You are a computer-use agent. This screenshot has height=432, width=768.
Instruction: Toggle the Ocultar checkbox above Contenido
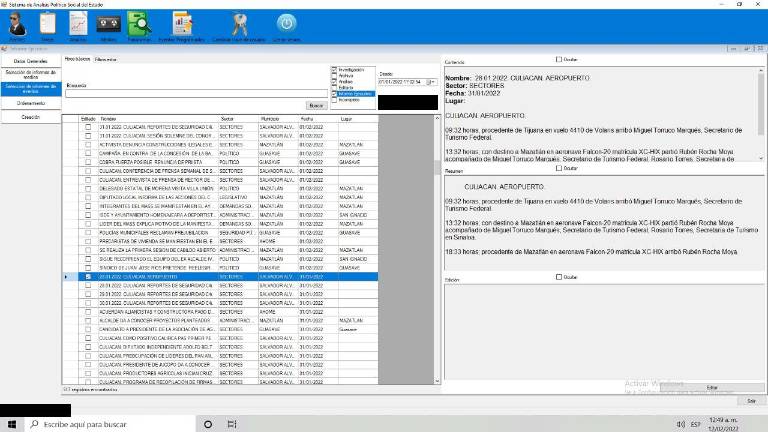(x=559, y=59)
